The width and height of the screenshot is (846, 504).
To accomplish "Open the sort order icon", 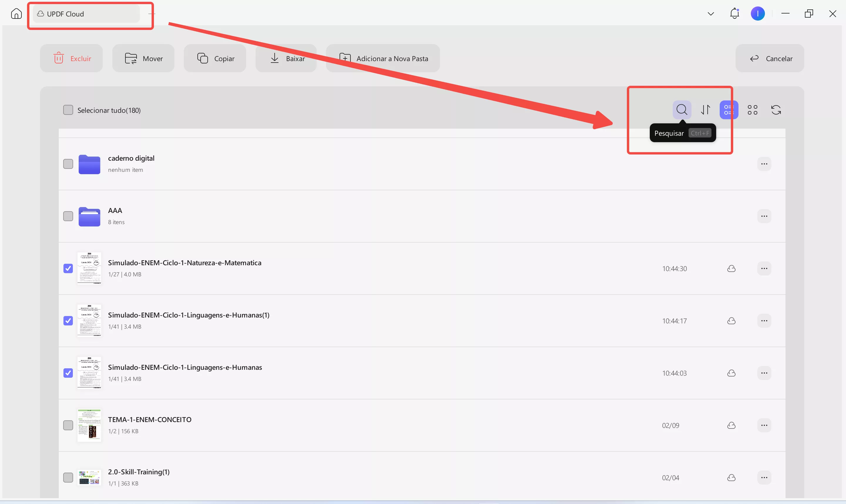I will pos(705,110).
